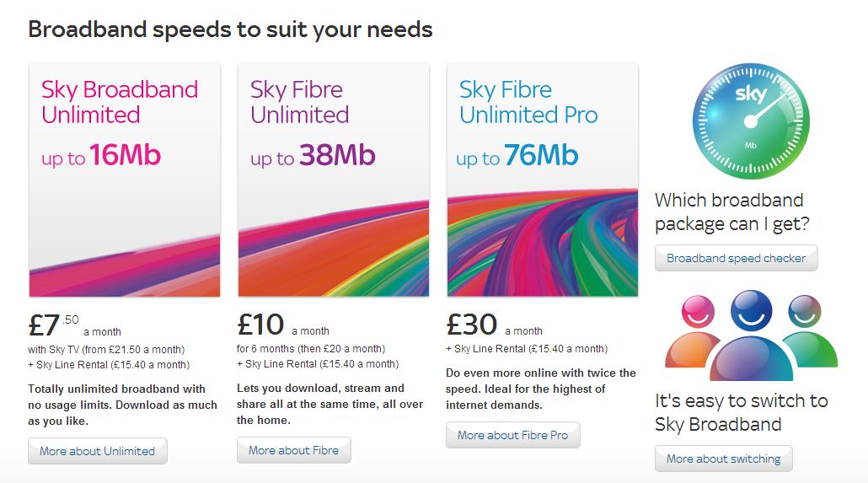This screenshot has width=868, height=483.
Task: Click the Sky speedometer gauge icon
Action: pos(750,121)
